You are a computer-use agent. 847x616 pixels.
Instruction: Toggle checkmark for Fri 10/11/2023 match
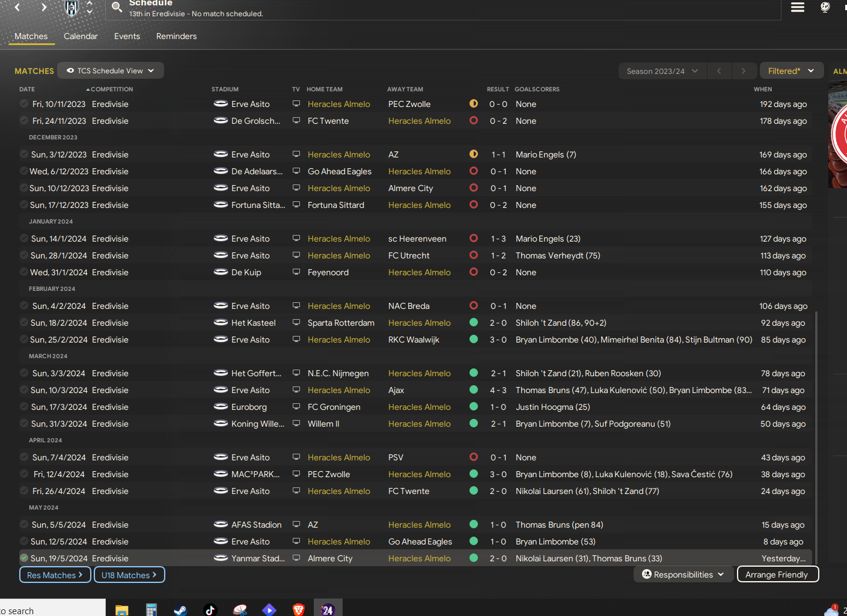[24, 103]
